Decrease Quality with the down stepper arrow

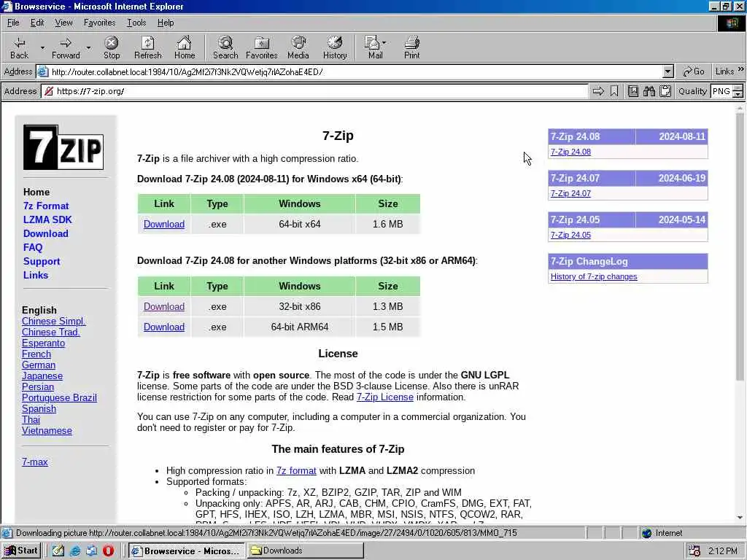(738, 94)
